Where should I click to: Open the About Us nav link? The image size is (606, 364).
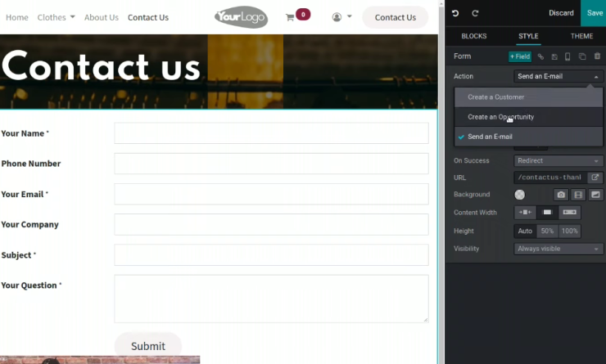pyautogui.click(x=102, y=17)
